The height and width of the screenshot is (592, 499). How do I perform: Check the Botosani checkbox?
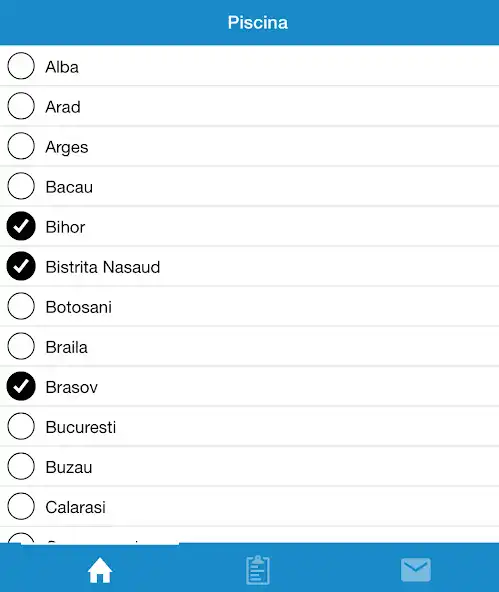(x=21, y=306)
